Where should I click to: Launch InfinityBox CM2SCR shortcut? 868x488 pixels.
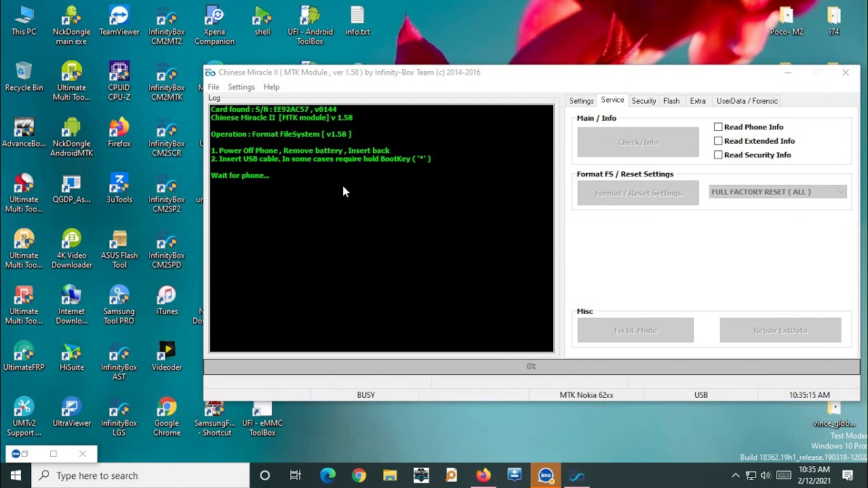click(x=167, y=138)
